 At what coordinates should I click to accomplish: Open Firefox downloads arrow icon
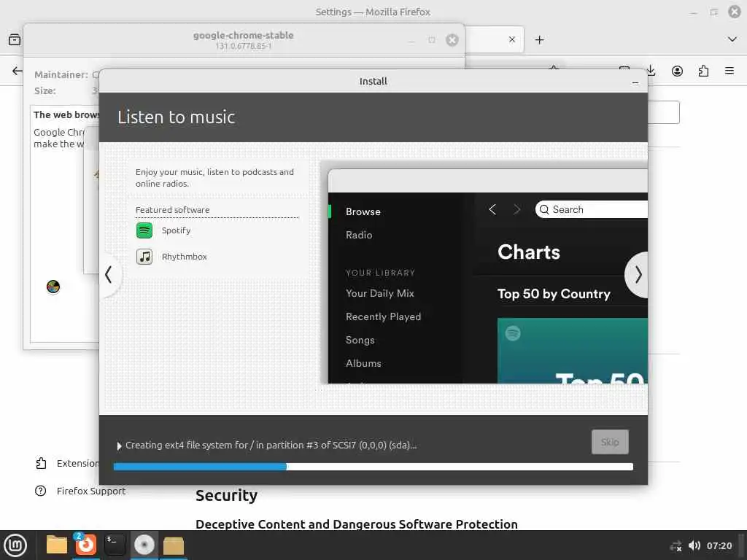[651, 71]
